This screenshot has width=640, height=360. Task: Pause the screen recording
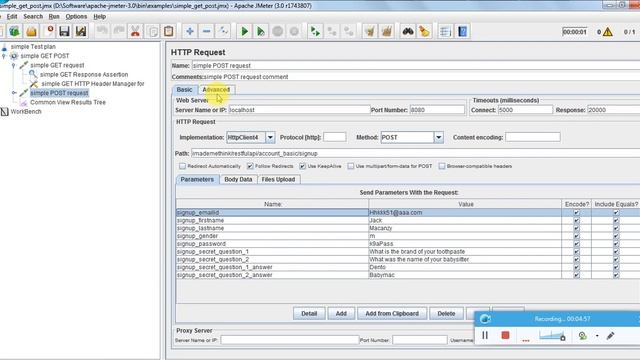point(485,336)
